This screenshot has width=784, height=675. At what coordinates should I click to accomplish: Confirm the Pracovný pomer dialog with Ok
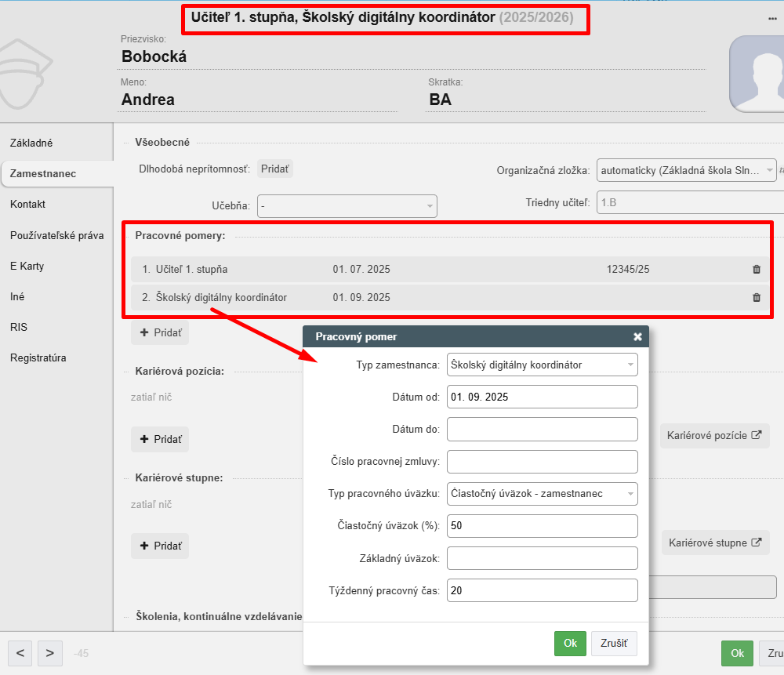pyautogui.click(x=570, y=644)
